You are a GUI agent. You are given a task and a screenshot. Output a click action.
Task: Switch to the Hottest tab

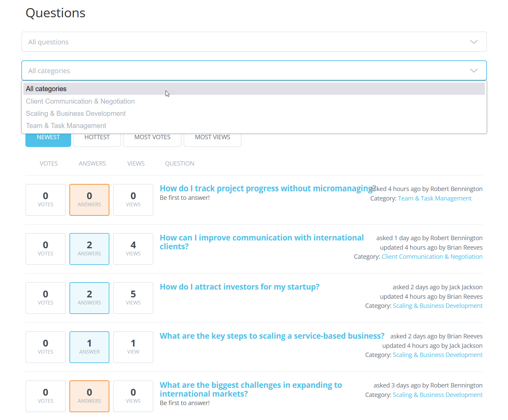(97, 139)
